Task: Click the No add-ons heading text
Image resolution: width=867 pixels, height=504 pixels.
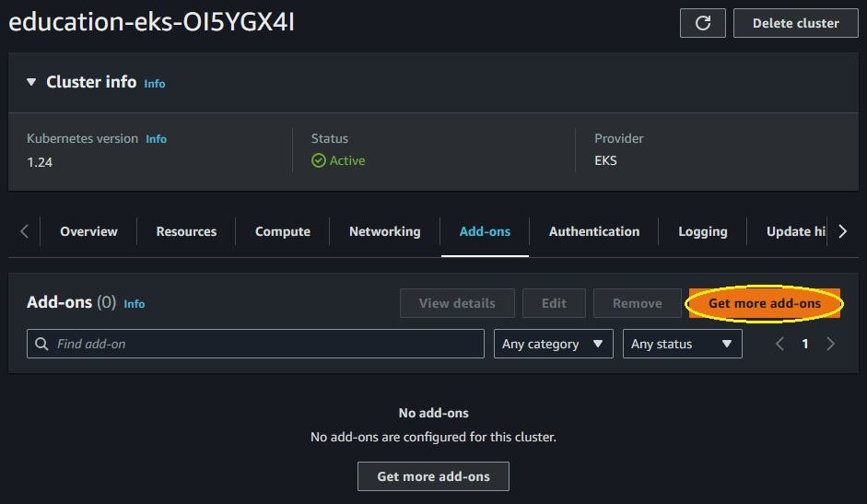Action: point(433,413)
